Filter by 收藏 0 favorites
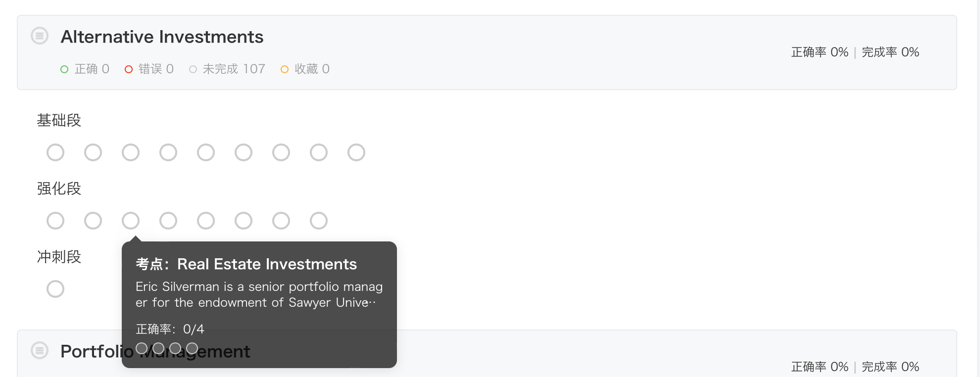This screenshot has width=980, height=377. pos(305,69)
